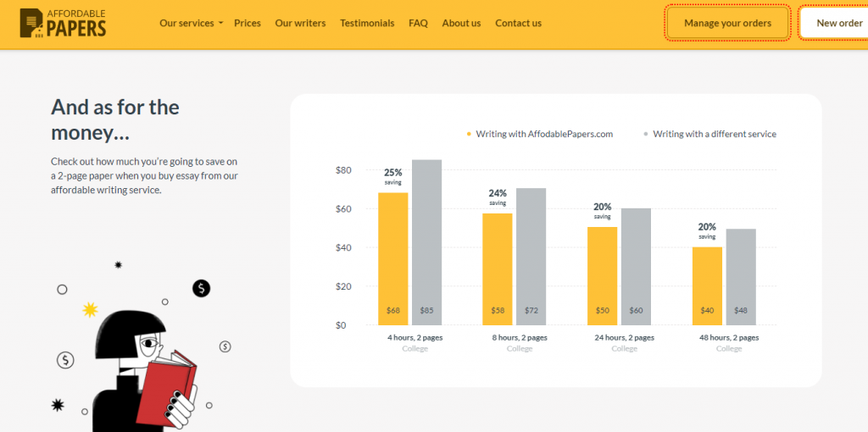This screenshot has width=868, height=432.
Task: Select the yellow AffodablePapers.com legend dot
Action: tap(469, 135)
